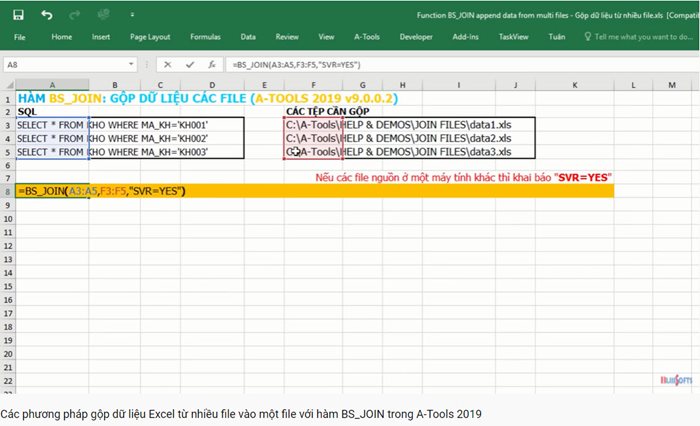This screenshot has width=700, height=426.
Task: Select column C header
Action: (160, 85)
